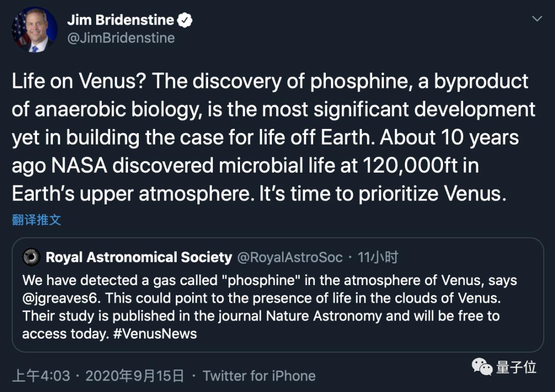Click "We have detected" in the quoted tweet
This screenshot has width=555, height=392.
pyautogui.click(x=66, y=281)
